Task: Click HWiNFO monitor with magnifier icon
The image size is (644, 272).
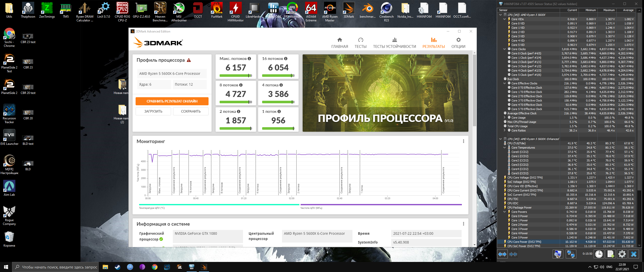Action: click(x=558, y=254)
